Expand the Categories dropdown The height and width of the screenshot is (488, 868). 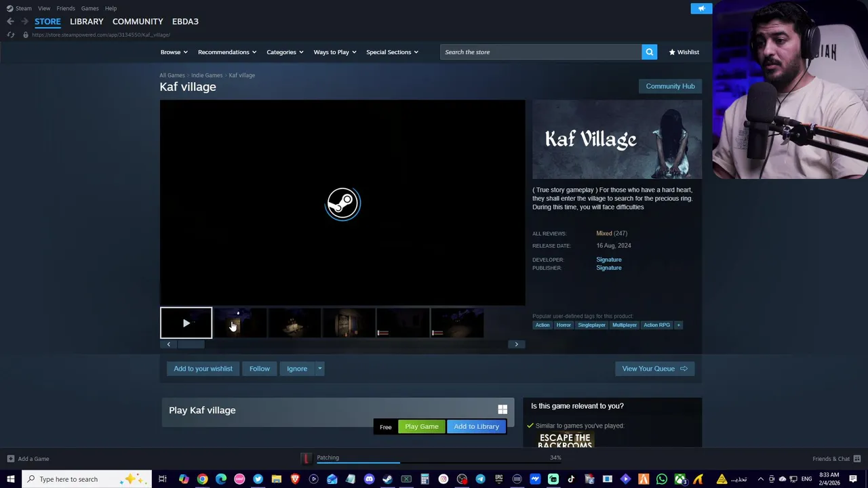pyautogui.click(x=285, y=52)
